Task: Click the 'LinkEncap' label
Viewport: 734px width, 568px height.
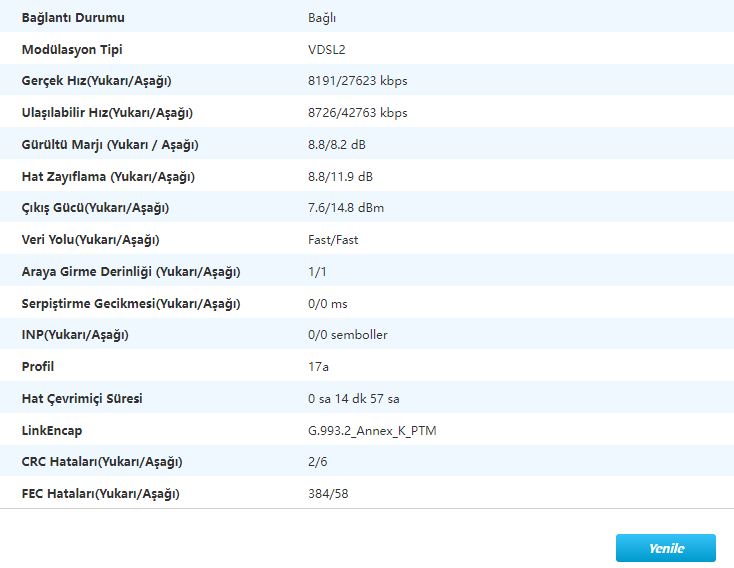Action: click(52, 430)
